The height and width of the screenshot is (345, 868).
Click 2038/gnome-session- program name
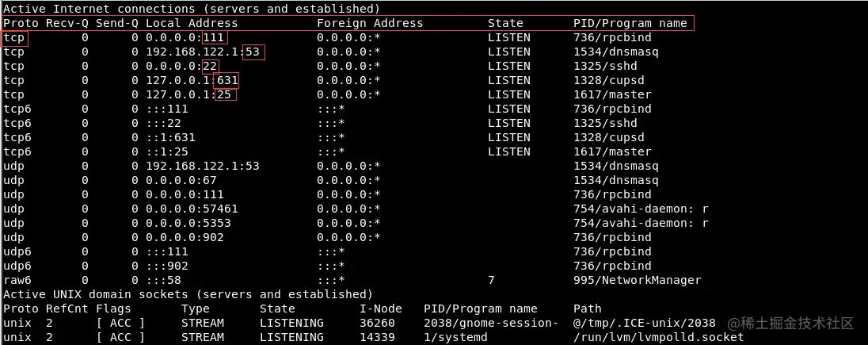(x=491, y=323)
